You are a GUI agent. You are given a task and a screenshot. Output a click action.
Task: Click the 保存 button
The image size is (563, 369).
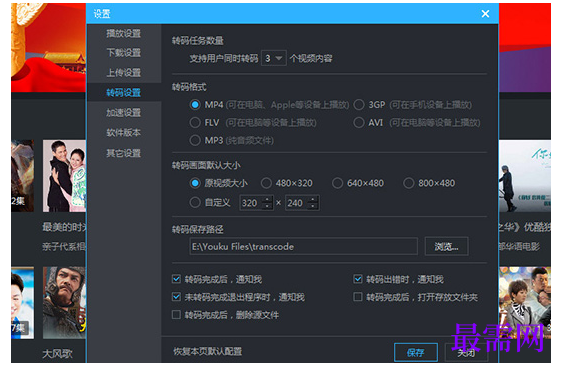[x=416, y=352]
